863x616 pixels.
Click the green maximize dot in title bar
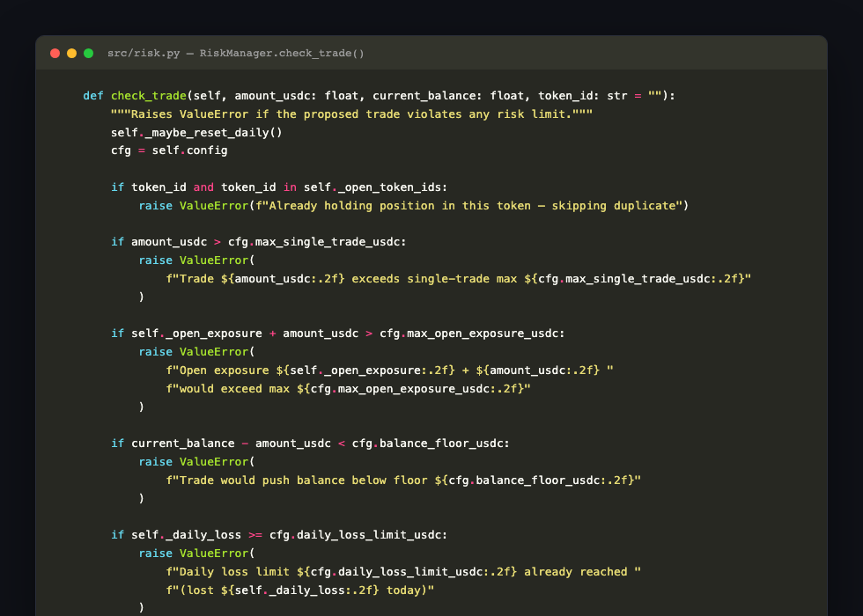click(88, 54)
